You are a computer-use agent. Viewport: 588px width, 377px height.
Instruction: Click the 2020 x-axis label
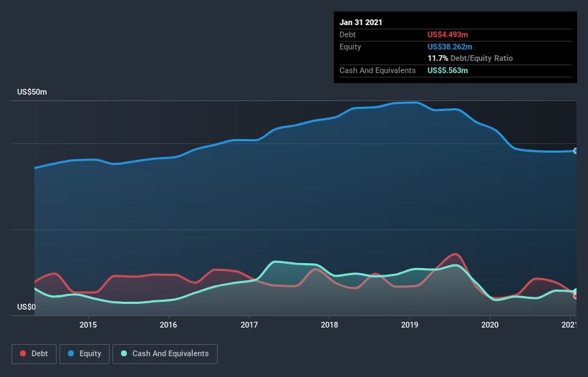[x=490, y=325]
